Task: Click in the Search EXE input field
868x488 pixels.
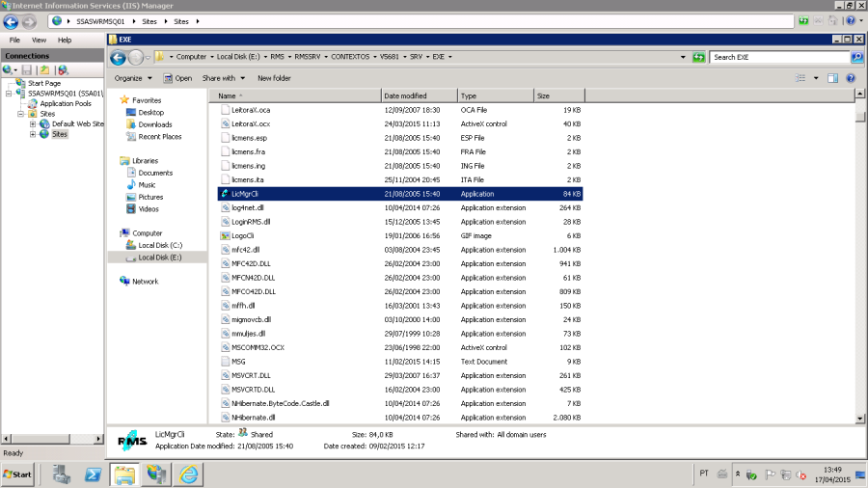Action: coord(779,57)
